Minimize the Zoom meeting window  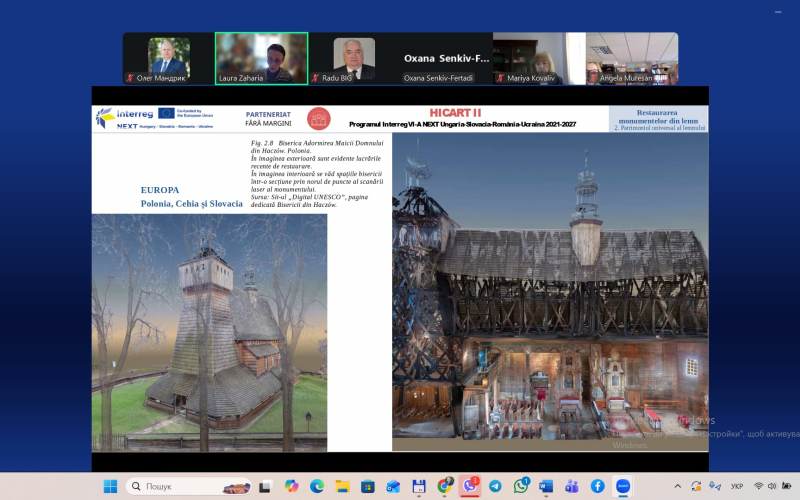pyautogui.click(x=778, y=11)
